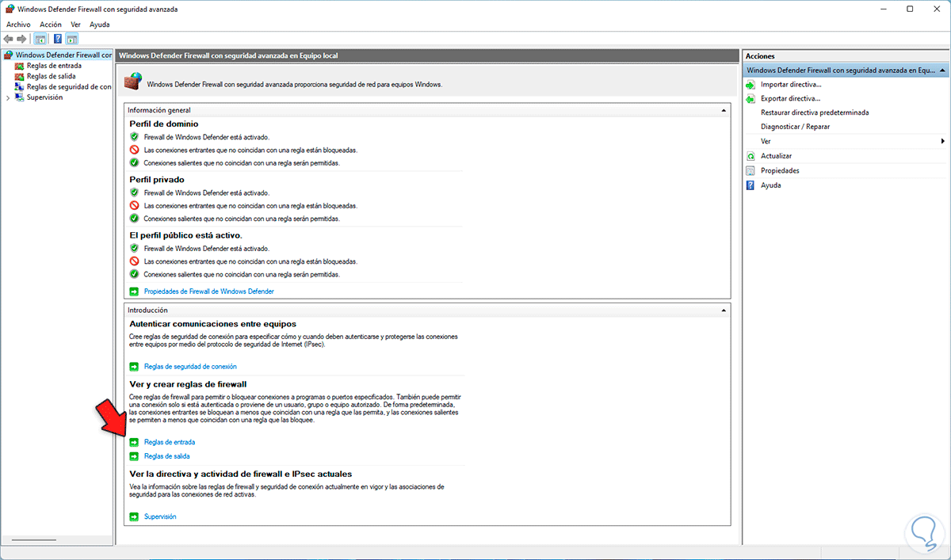Click Exportar directiva... action
The width and height of the screenshot is (951, 560).
(x=791, y=98)
